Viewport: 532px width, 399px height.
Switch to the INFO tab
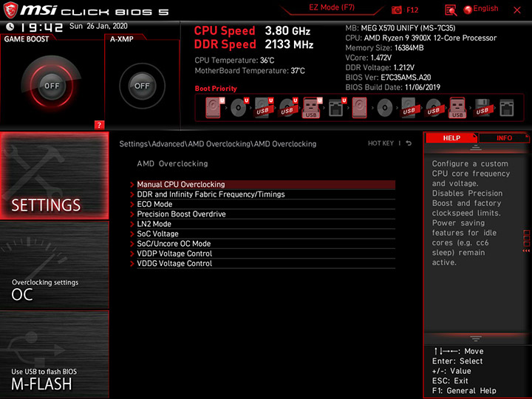504,137
